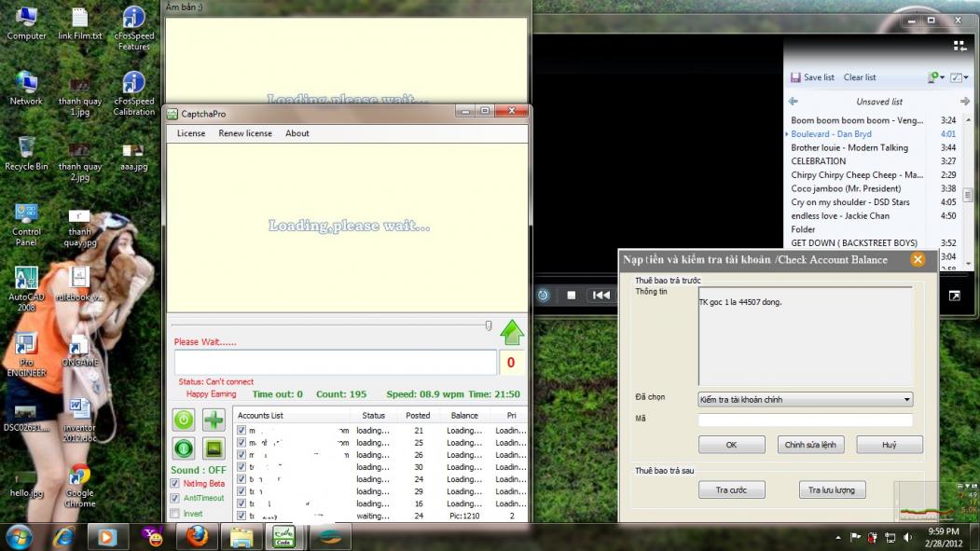Screen dimensions: 980x551
Task: Select the inventor 2012.doc desktop file
Action: (80, 420)
